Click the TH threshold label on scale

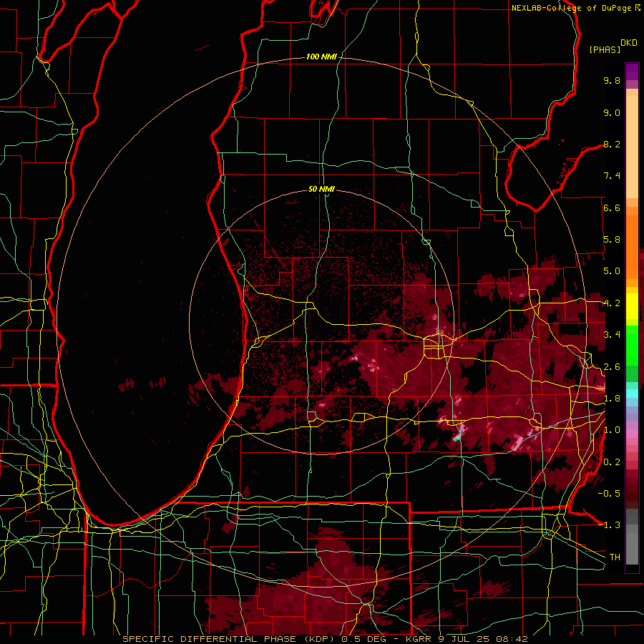(615, 557)
